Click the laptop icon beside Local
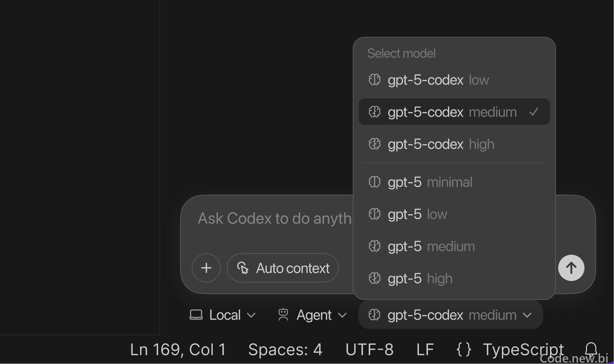The image size is (614, 364). (x=196, y=315)
